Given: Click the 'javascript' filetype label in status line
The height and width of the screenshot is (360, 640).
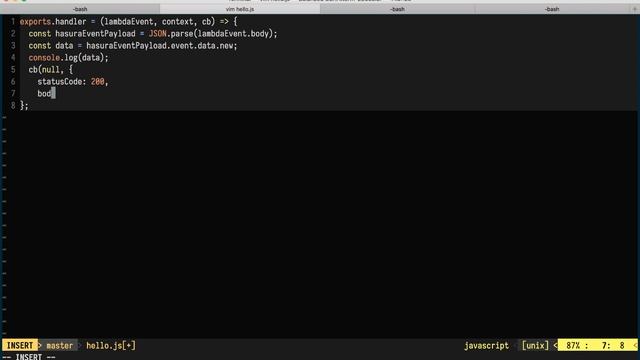Looking at the screenshot, I should [x=487, y=346].
